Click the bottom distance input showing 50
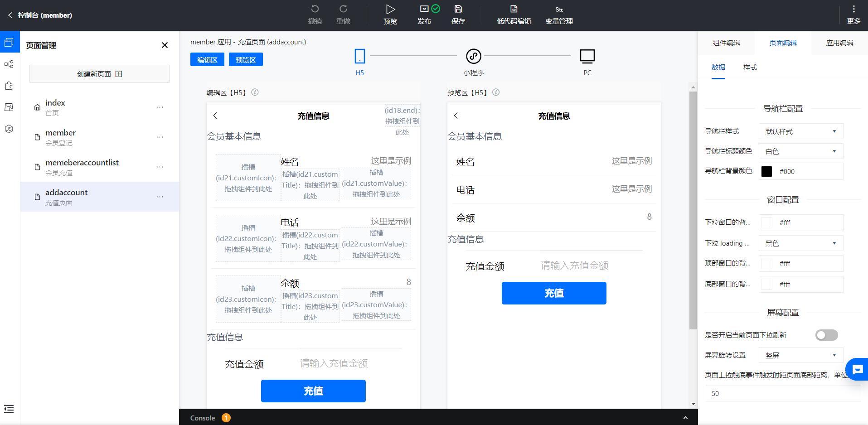 click(x=783, y=393)
